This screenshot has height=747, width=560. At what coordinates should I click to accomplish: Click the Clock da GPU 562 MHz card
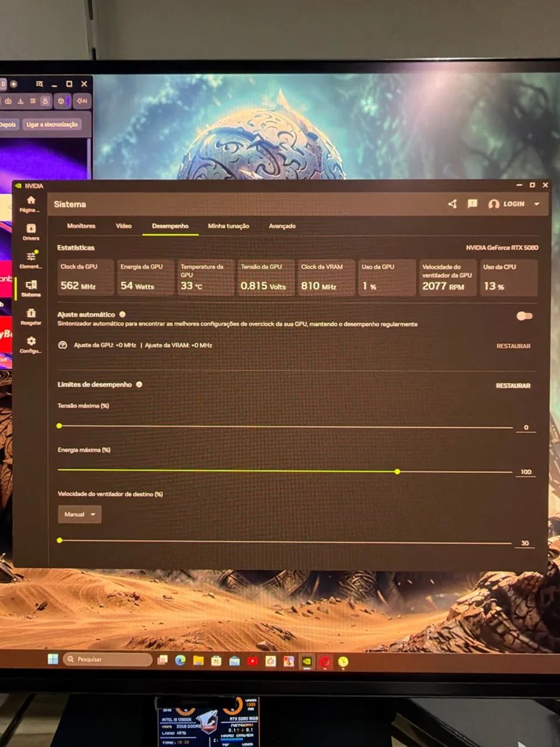(85, 277)
